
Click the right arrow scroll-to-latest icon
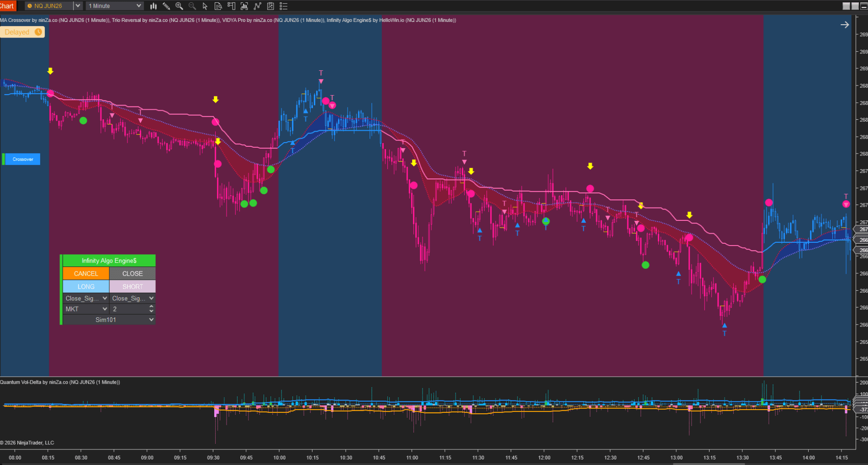845,25
